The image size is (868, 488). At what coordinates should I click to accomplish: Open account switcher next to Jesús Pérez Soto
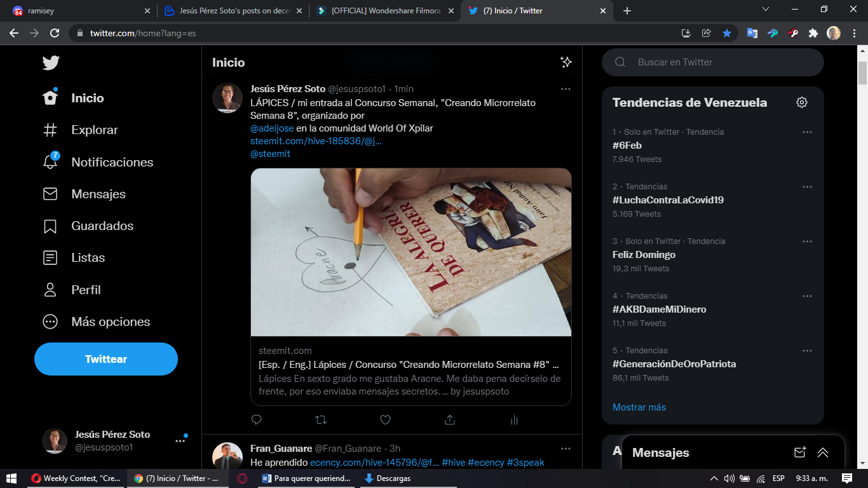pyautogui.click(x=180, y=440)
